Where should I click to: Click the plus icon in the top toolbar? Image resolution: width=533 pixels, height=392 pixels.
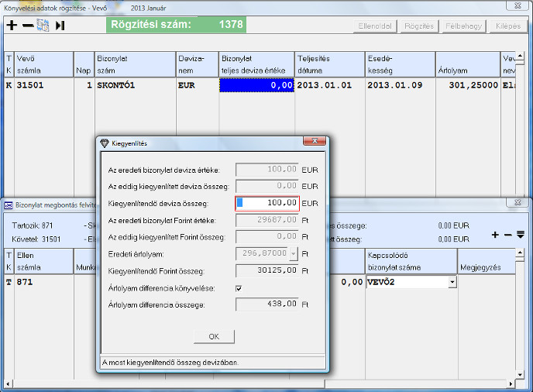tap(11, 26)
